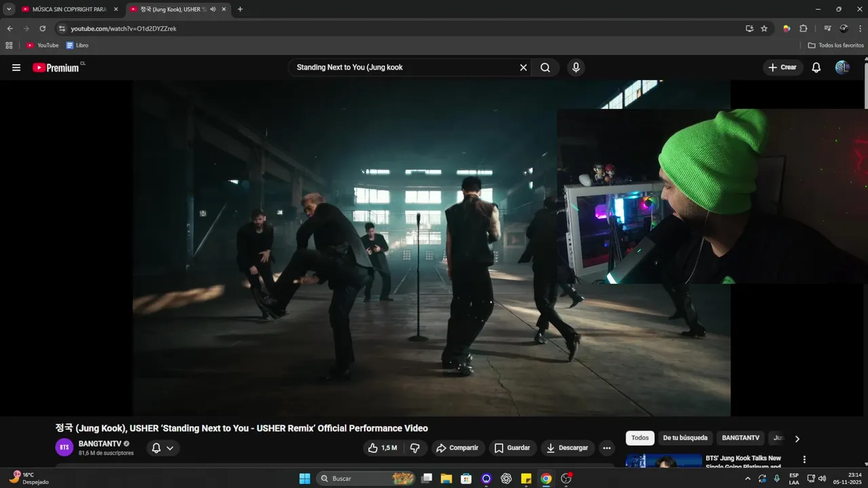
Task: Open BANGTANTV channel avatar
Action: [64, 447]
